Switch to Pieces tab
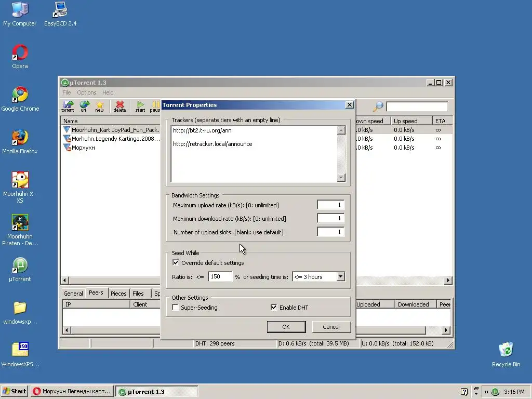Screen dimensions: 532x399 pyautogui.click(x=118, y=294)
